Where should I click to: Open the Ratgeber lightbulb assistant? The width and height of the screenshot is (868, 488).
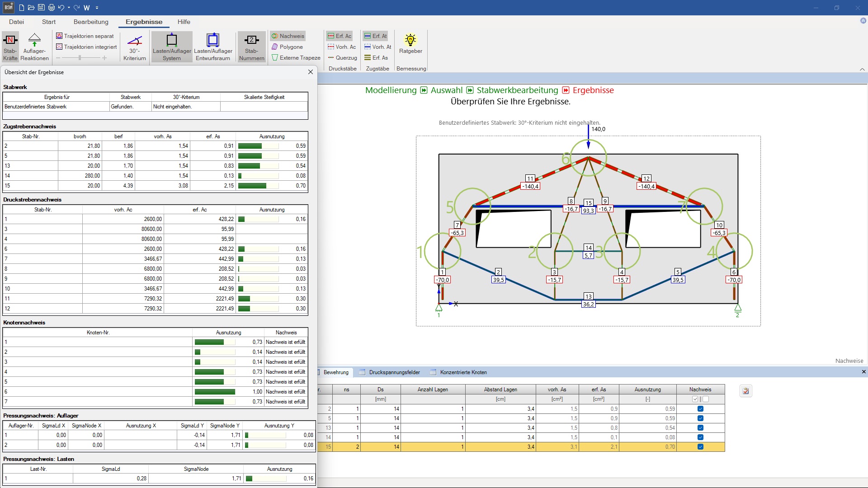(410, 44)
